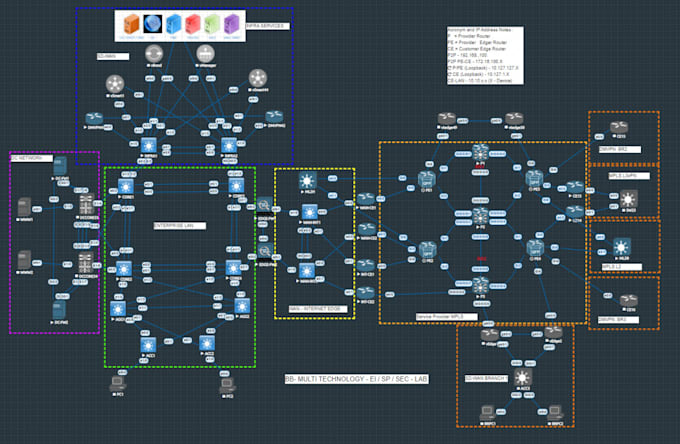Select the Service Provider MPLS label
The height and width of the screenshot is (444, 680).
(446, 317)
